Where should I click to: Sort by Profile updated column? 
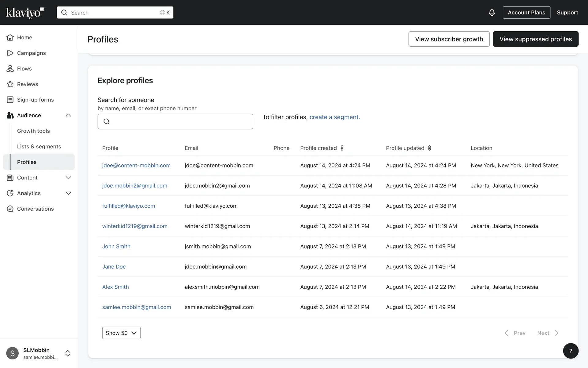(429, 148)
